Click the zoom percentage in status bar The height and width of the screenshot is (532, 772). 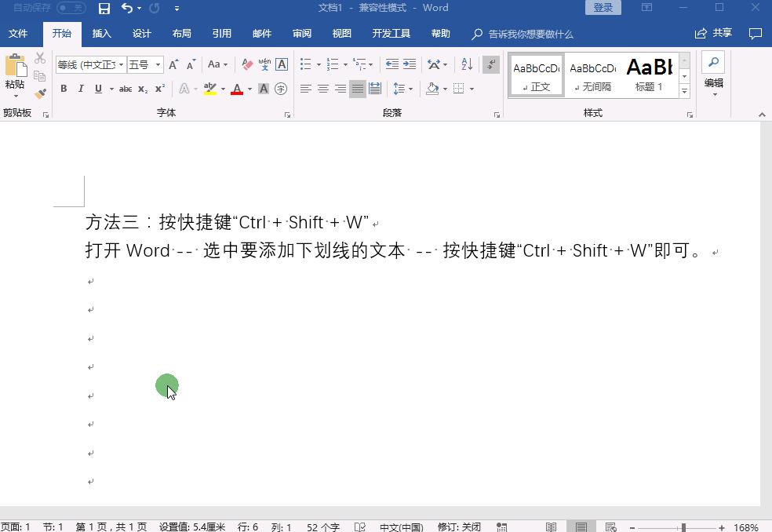746,526
